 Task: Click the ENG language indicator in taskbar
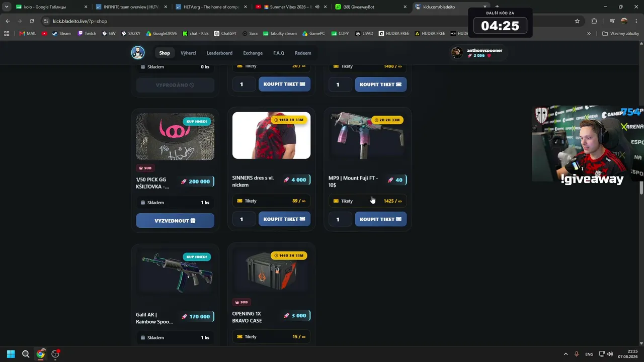coord(589,354)
